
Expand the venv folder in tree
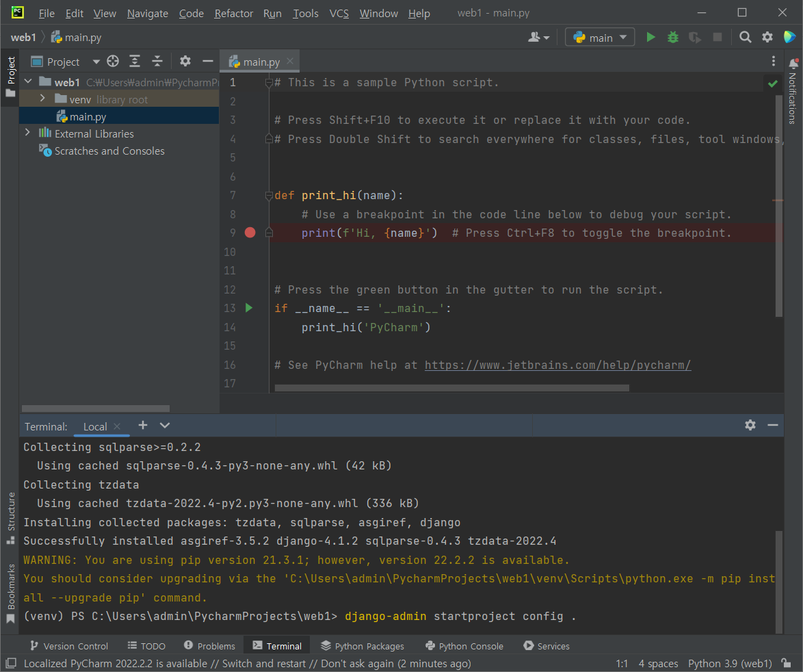tap(42, 99)
